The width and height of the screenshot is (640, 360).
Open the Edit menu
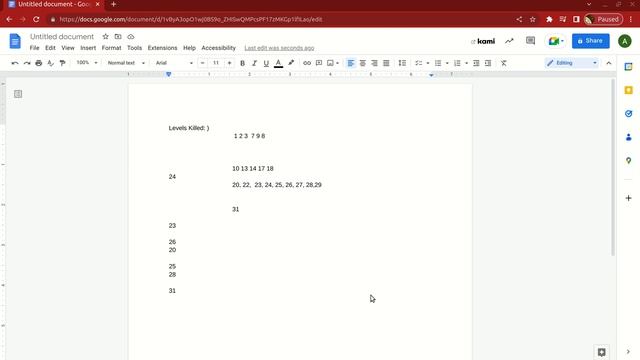pos(50,48)
